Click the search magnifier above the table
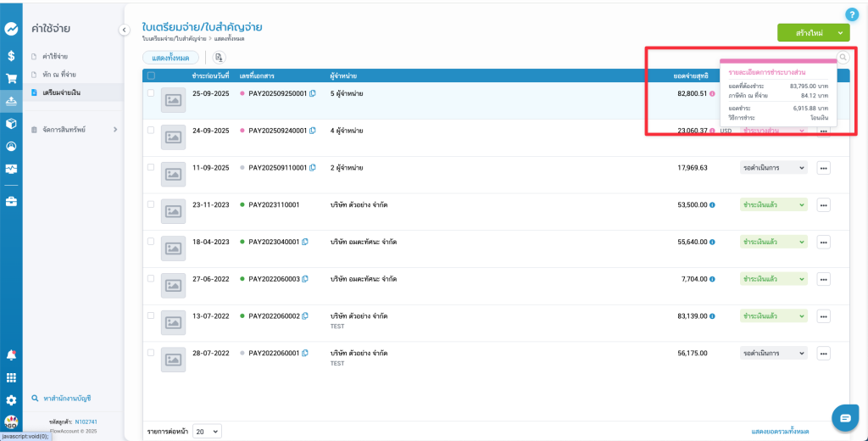Image resolution: width=868 pixels, height=441 pixels. point(843,58)
